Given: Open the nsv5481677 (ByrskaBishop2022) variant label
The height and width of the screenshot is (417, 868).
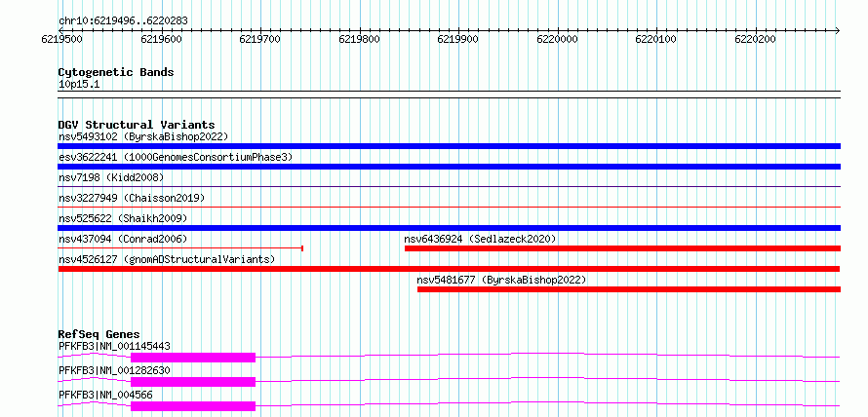Looking at the screenshot, I should 501,280.
